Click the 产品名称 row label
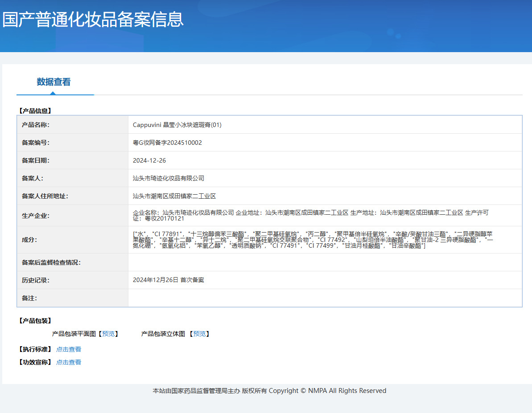The width and height of the screenshot is (532, 413). click(x=36, y=125)
